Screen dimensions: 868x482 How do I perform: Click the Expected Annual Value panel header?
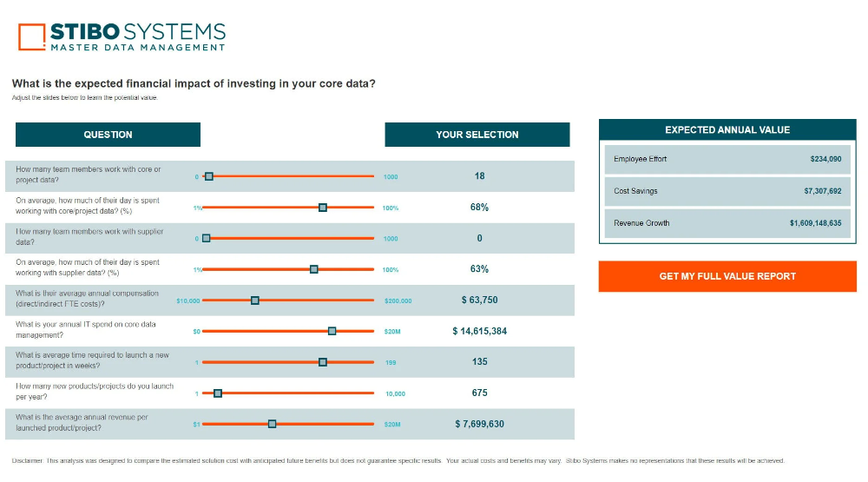point(727,130)
